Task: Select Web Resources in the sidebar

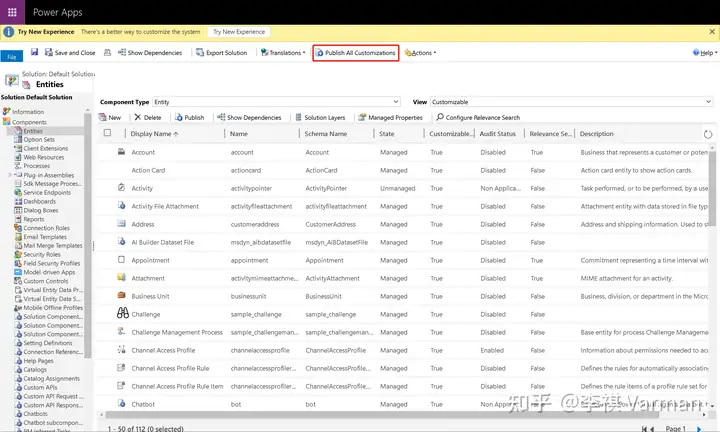Action: (44, 157)
